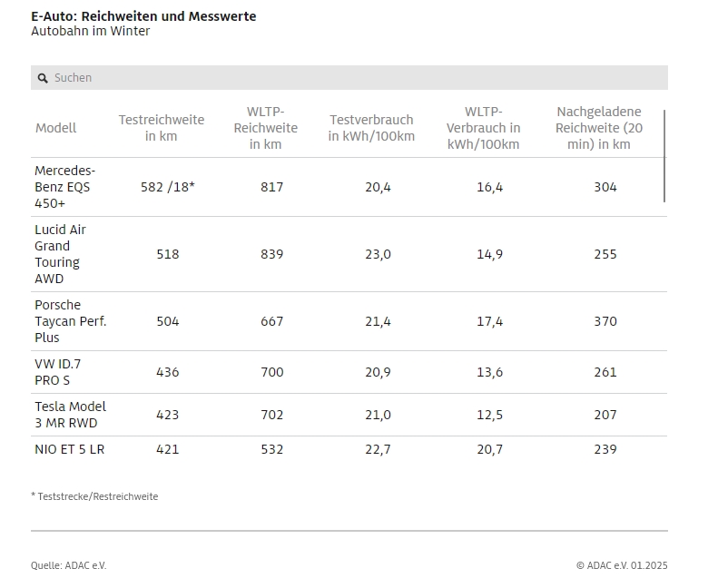Click the magnifying glass search icon

[43, 78]
